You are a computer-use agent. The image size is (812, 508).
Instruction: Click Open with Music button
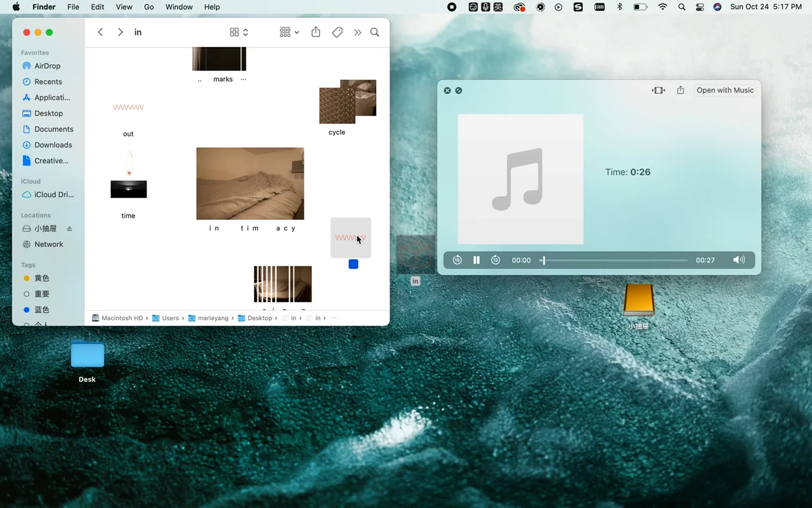click(725, 90)
